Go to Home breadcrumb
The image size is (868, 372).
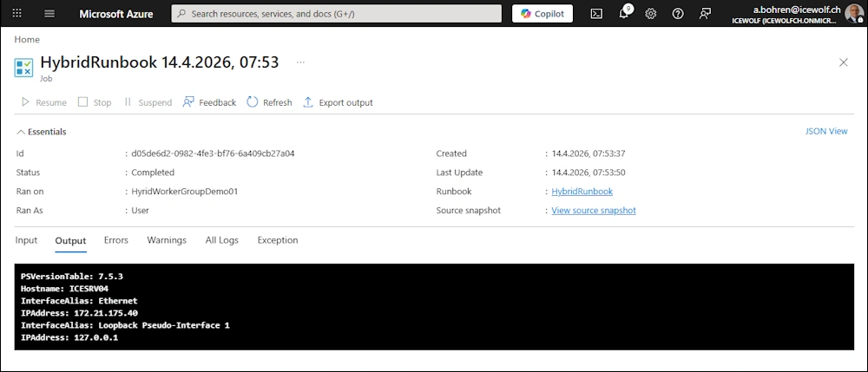coord(27,40)
